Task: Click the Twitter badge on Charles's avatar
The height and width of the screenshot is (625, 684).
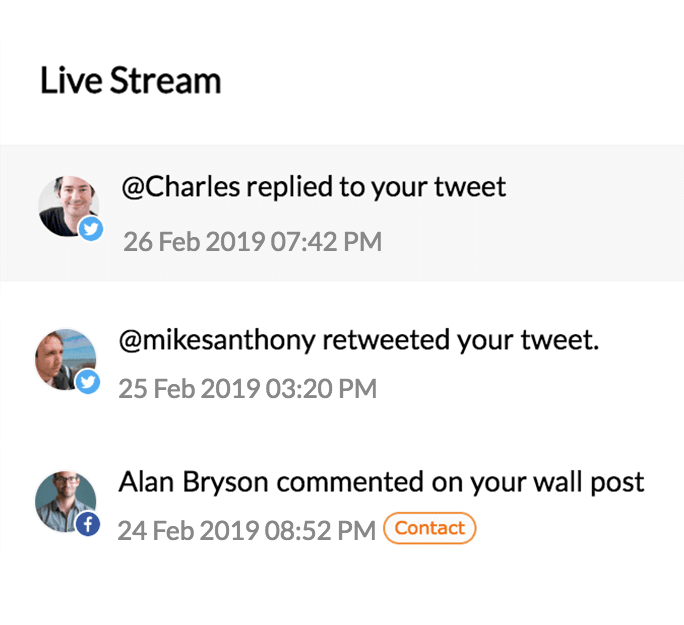Action: 91,229
